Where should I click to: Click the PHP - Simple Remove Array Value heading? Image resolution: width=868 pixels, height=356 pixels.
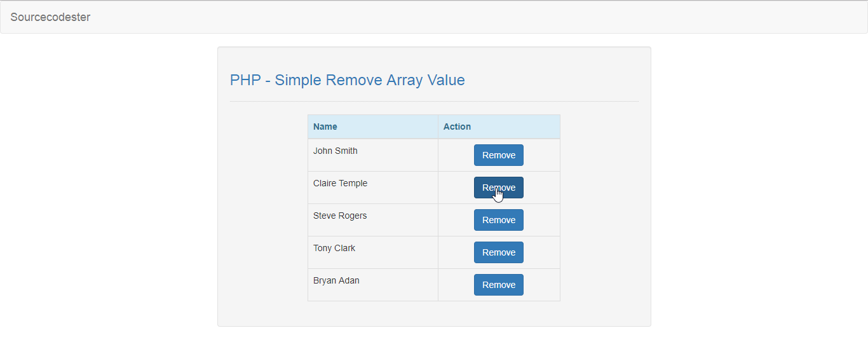pos(348,80)
